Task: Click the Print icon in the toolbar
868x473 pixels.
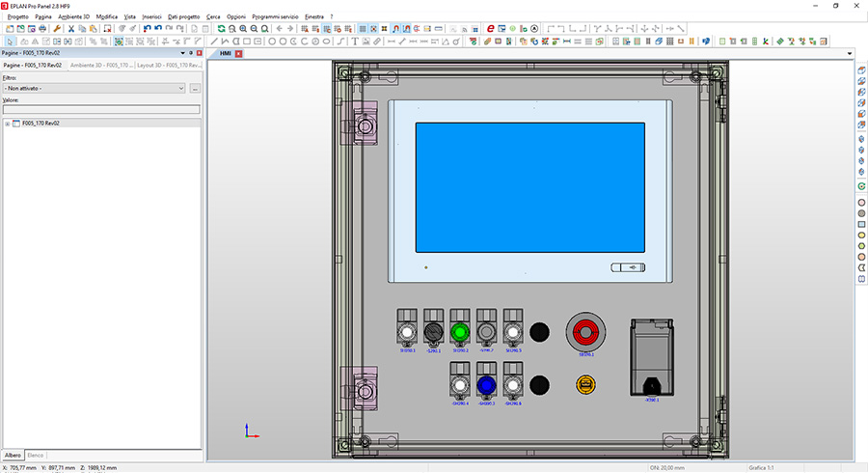Action: click(x=41, y=29)
